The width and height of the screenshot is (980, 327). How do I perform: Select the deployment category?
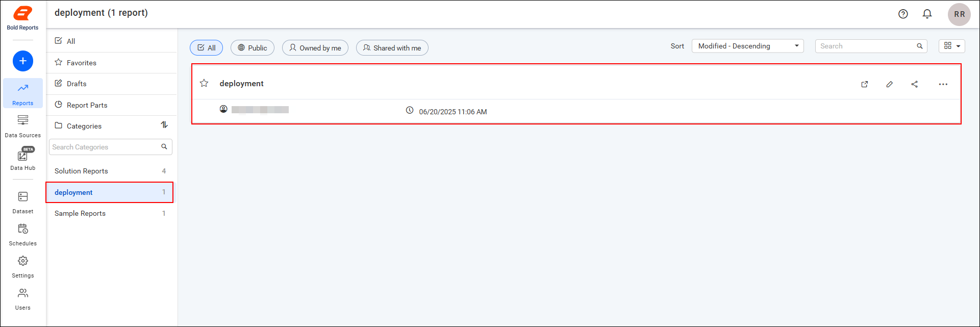click(x=110, y=192)
